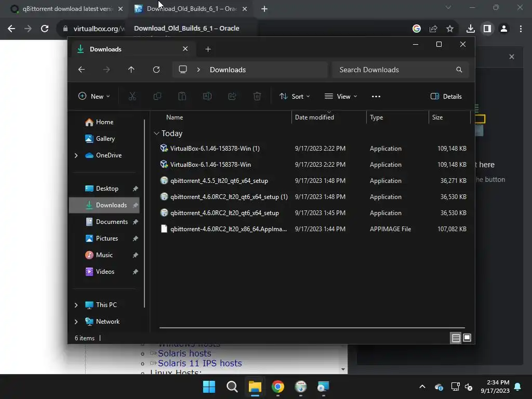
Task: Expand Network in navigation pane
Action: 76,322
